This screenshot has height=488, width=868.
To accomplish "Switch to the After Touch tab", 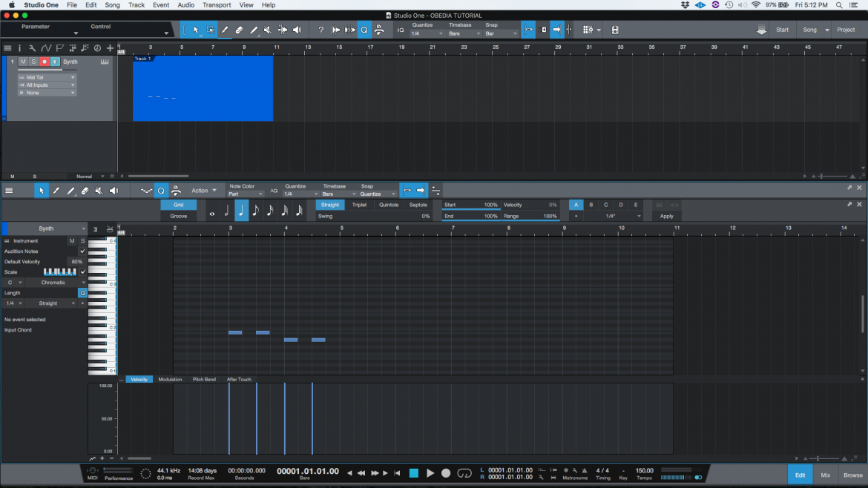I will [x=239, y=380].
